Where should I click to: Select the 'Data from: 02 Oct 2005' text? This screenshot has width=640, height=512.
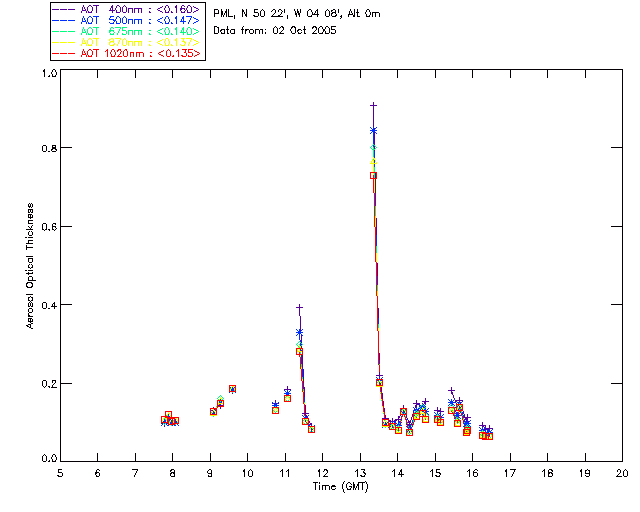click(275, 31)
